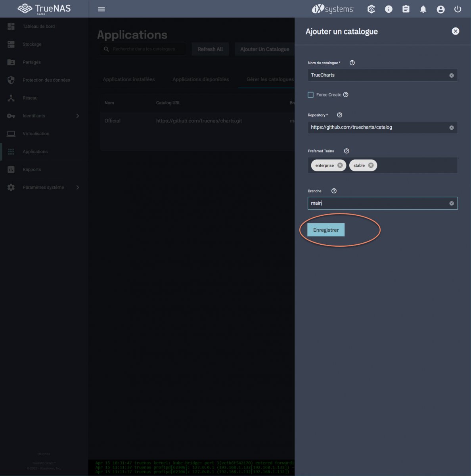Open Tableau de bord in sidebar
471x476 pixels.
tap(44, 27)
